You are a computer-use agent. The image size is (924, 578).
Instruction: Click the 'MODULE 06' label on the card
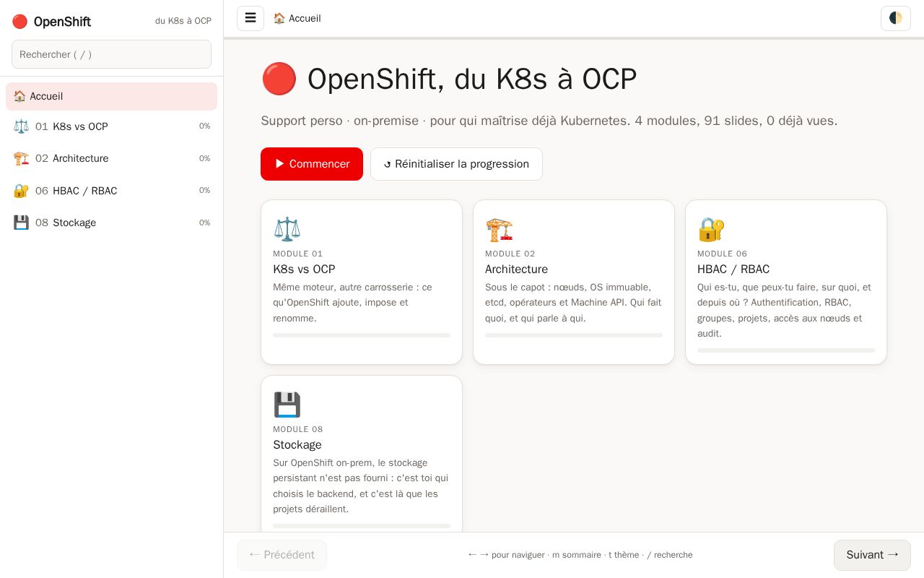click(723, 254)
